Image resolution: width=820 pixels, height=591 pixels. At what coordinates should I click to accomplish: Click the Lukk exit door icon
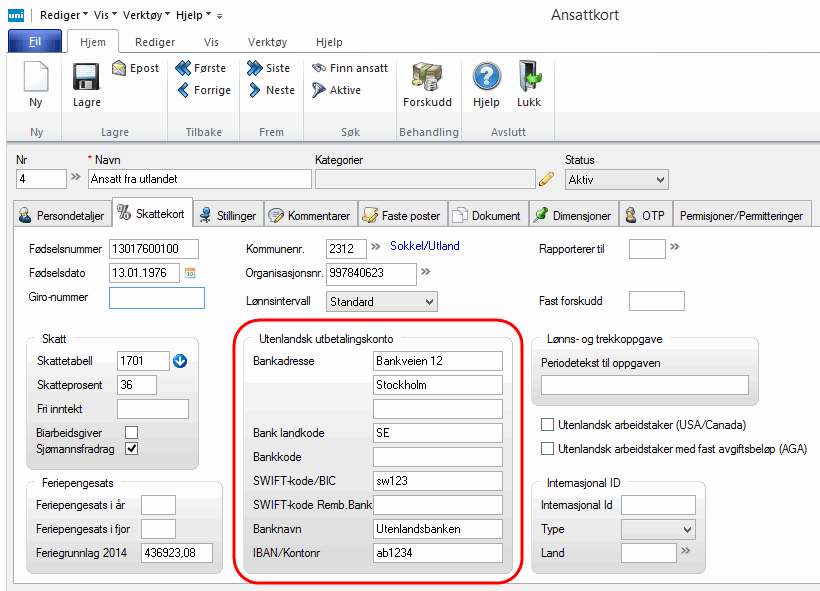coord(528,79)
